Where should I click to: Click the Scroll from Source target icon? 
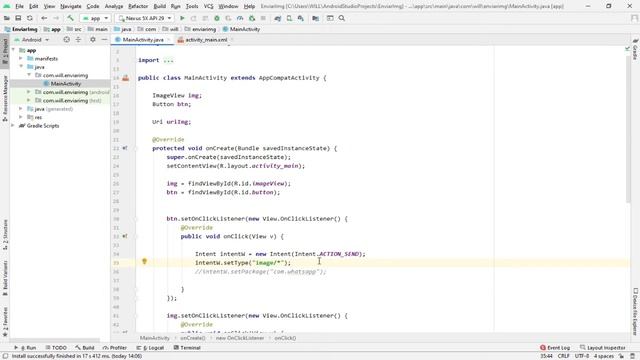(x=67, y=40)
